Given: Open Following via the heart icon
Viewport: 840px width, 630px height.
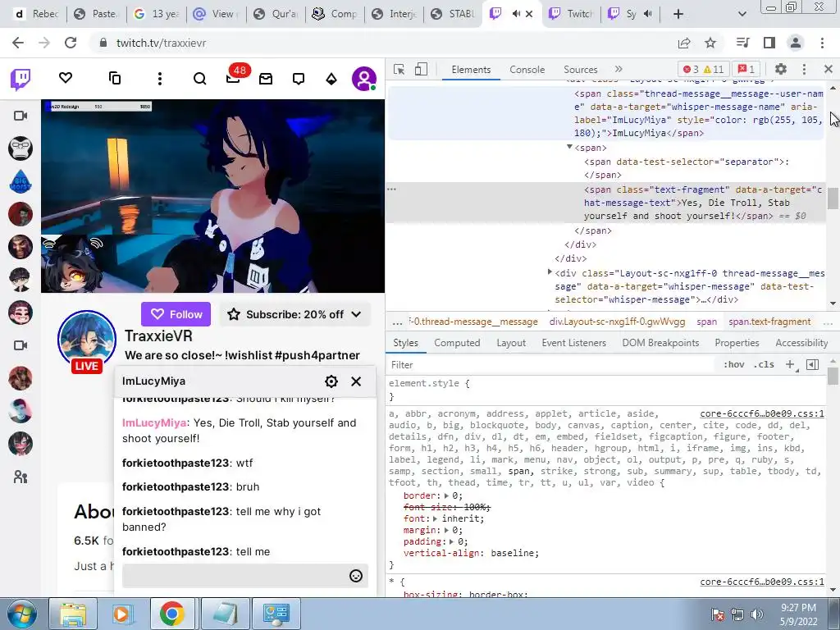Looking at the screenshot, I should [x=66, y=78].
